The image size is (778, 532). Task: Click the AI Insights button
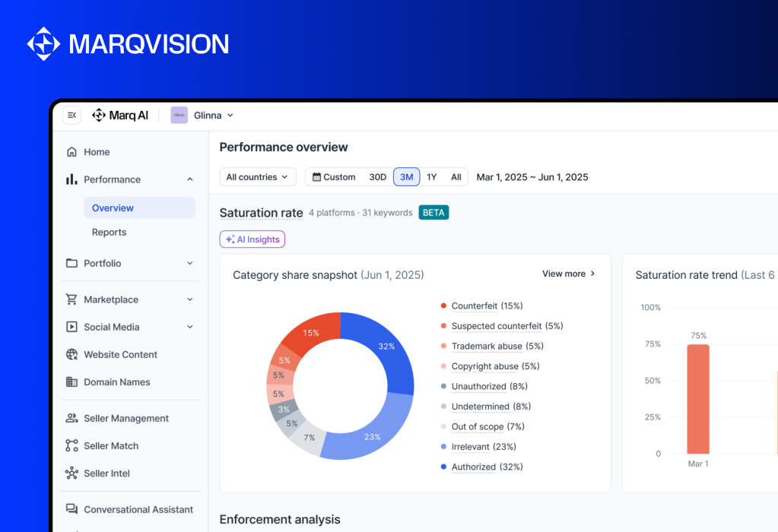[252, 239]
